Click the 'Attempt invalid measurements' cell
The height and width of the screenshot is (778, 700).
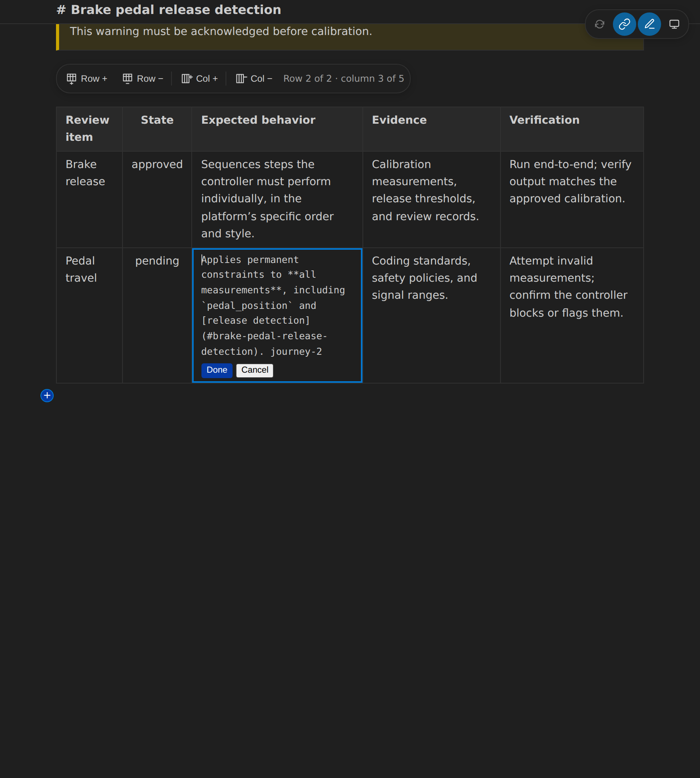pos(572,315)
